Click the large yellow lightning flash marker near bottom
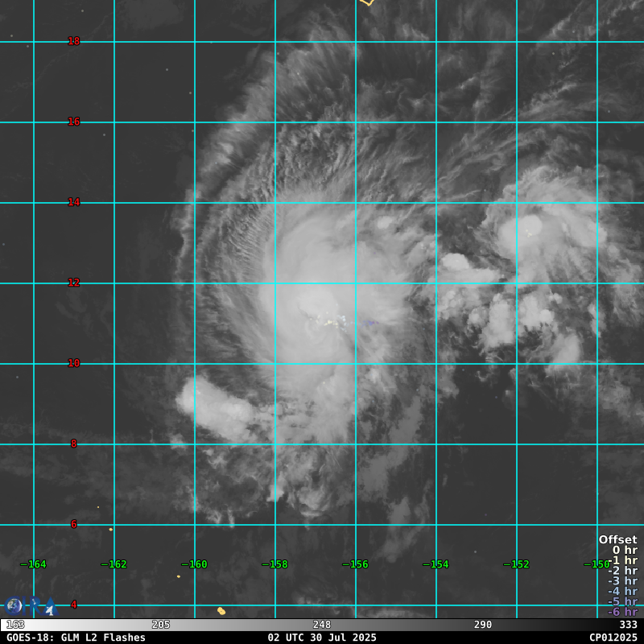 coord(221,611)
